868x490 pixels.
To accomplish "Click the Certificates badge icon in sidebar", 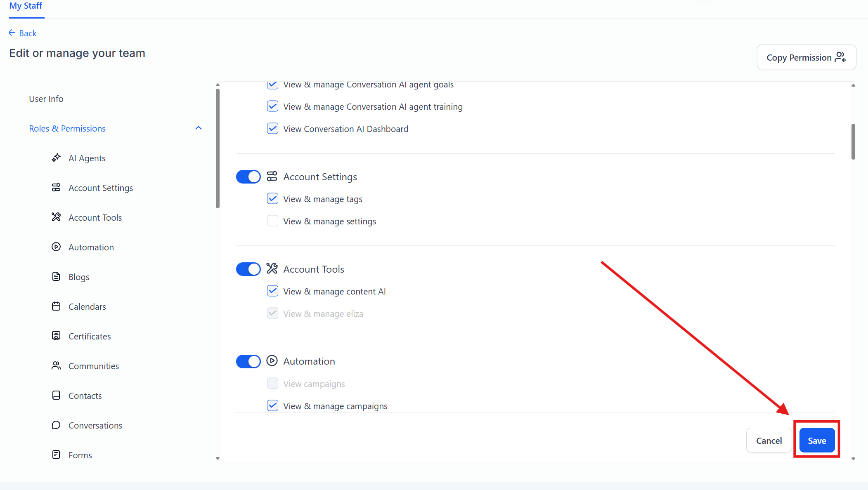I will pyautogui.click(x=56, y=336).
